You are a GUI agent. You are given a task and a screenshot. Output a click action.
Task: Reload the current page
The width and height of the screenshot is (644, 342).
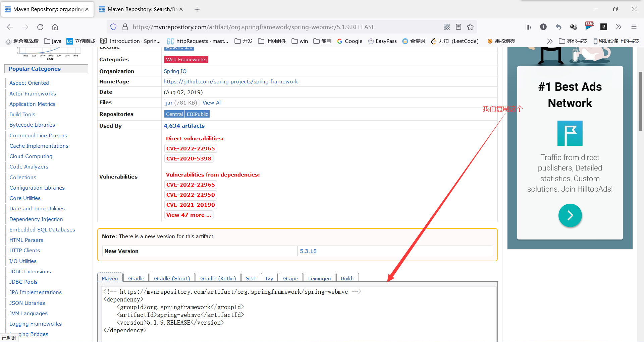[x=40, y=27]
